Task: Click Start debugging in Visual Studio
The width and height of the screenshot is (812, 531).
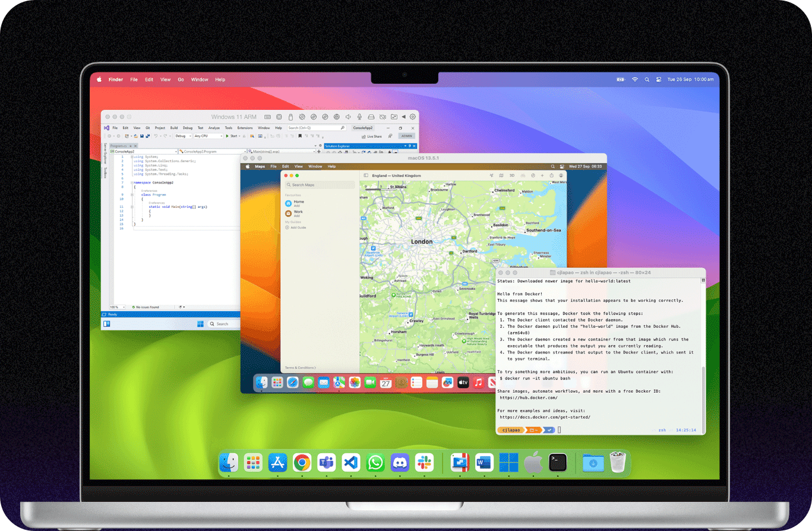Action: click(x=231, y=136)
